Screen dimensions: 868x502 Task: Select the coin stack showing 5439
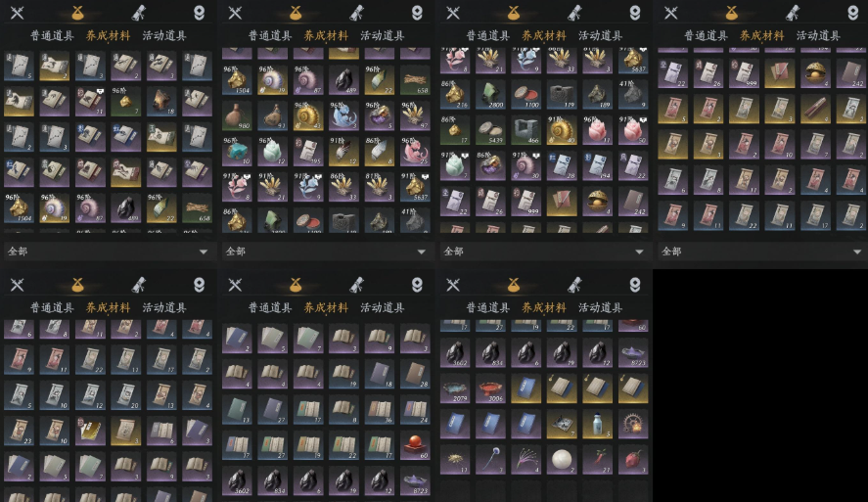(x=490, y=130)
